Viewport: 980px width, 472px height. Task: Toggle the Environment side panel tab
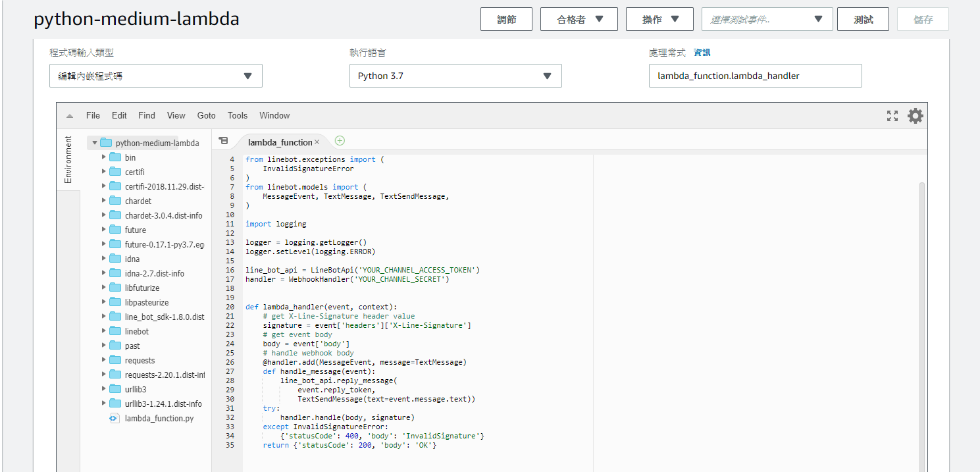tap(68, 160)
